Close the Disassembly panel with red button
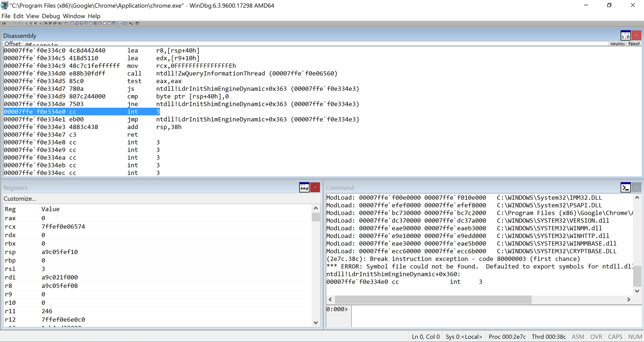Image resolution: width=644 pixels, height=342 pixels. click(x=636, y=35)
